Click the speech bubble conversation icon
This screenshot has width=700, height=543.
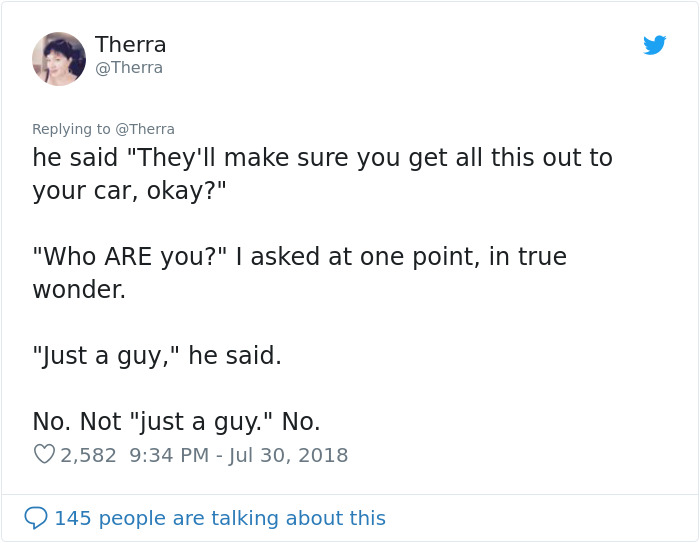point(36,518)
